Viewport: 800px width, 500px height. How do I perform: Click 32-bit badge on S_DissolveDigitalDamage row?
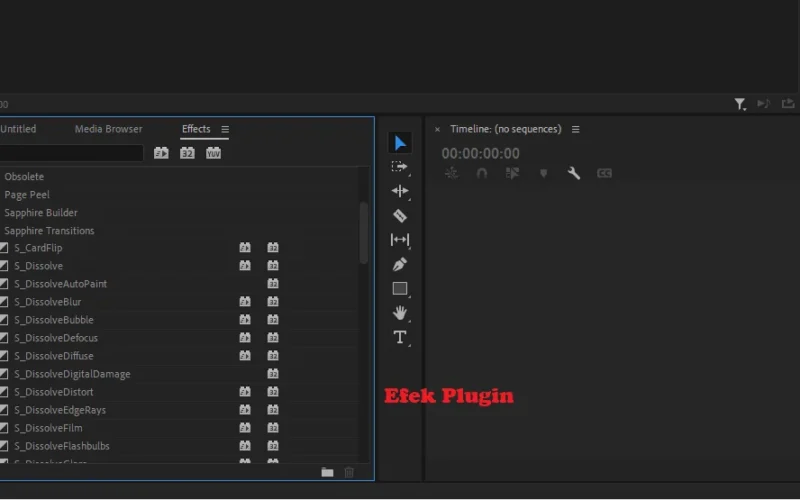[x=273, y=374]
